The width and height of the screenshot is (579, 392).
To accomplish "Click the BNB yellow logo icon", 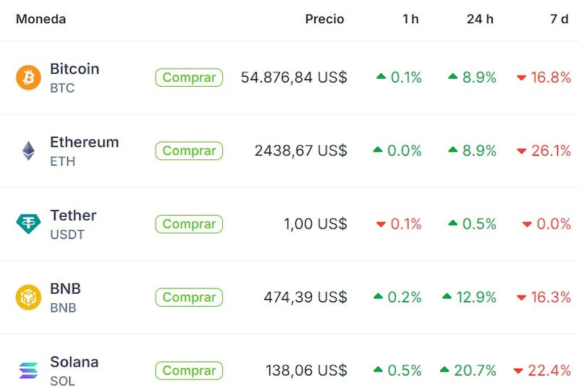I will [x=28, y=297].
